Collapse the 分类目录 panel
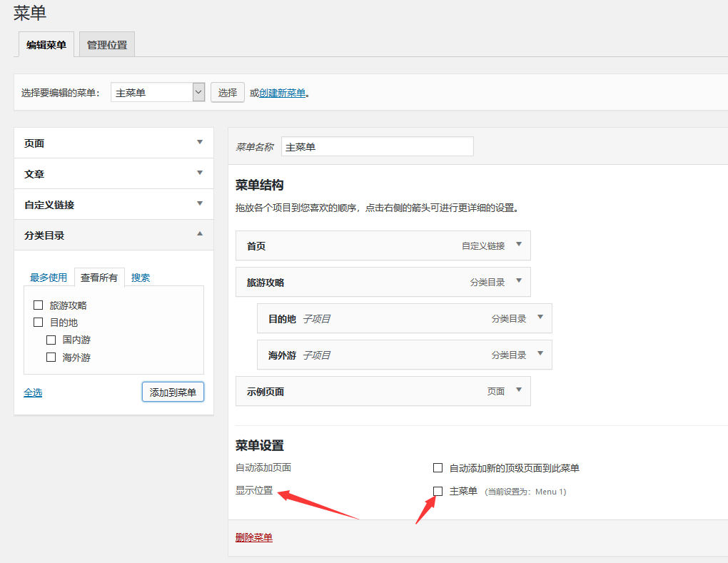Viewport: 728px width, 563px height. [x=200, y=234]
